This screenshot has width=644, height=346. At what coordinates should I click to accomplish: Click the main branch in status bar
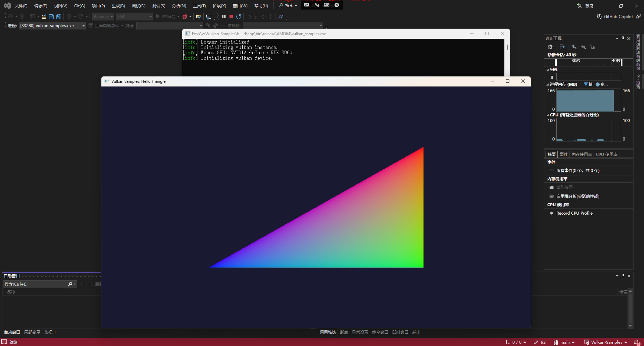564,342
